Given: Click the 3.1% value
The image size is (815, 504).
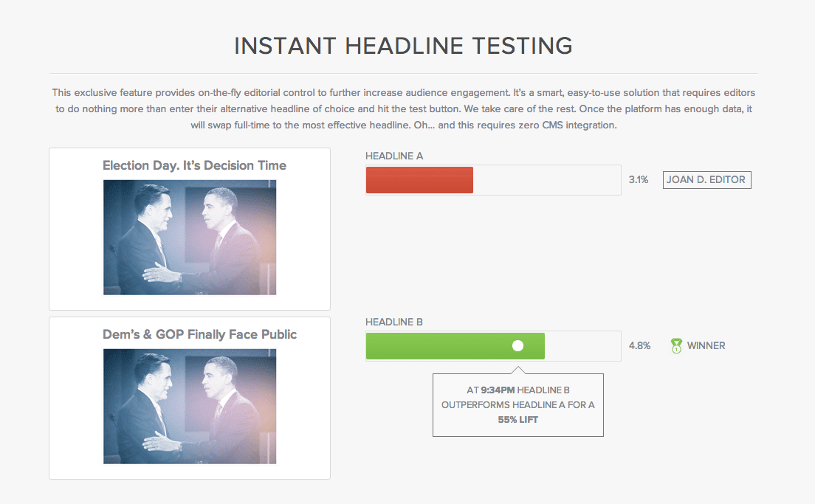Looking at the screenshot, I should pos(639,180).
